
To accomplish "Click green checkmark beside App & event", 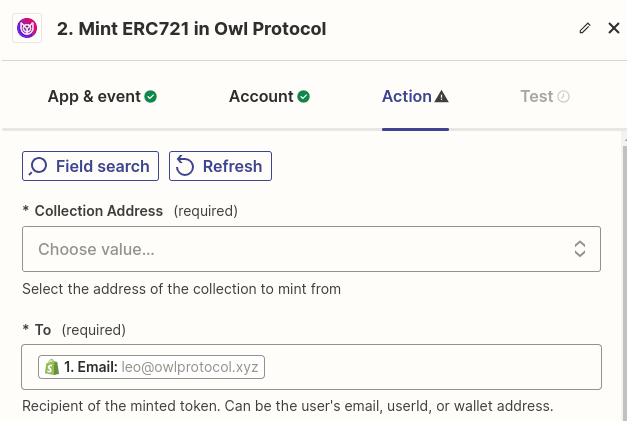I will click(x=151, y=97).
